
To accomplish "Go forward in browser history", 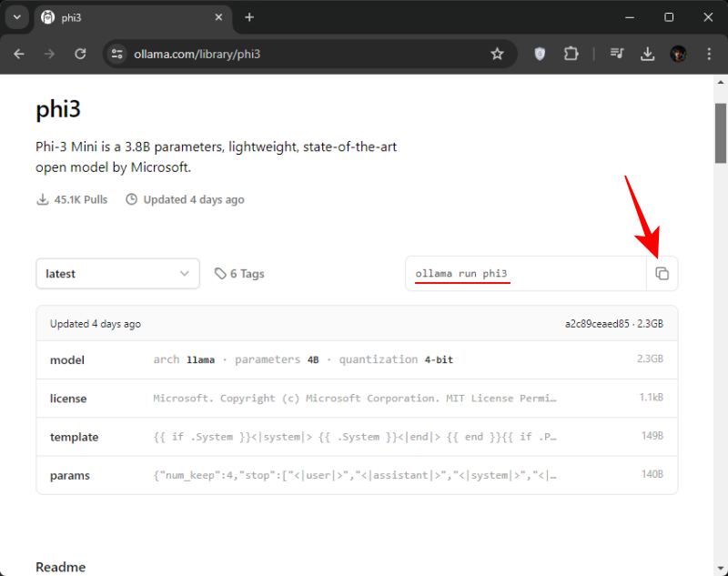I will coord(49,55).
